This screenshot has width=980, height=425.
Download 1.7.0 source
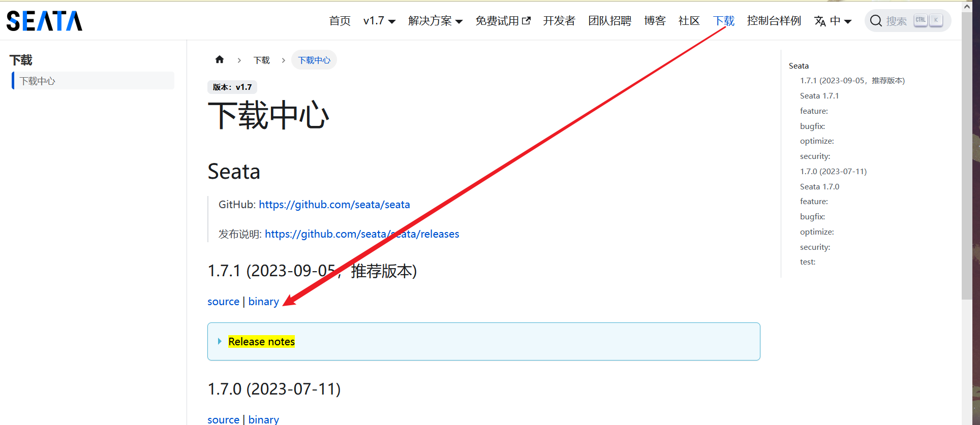223,419
